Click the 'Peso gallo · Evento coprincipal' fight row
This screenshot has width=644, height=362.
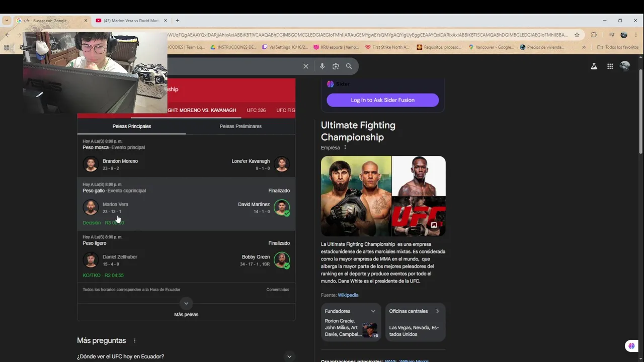186,204
